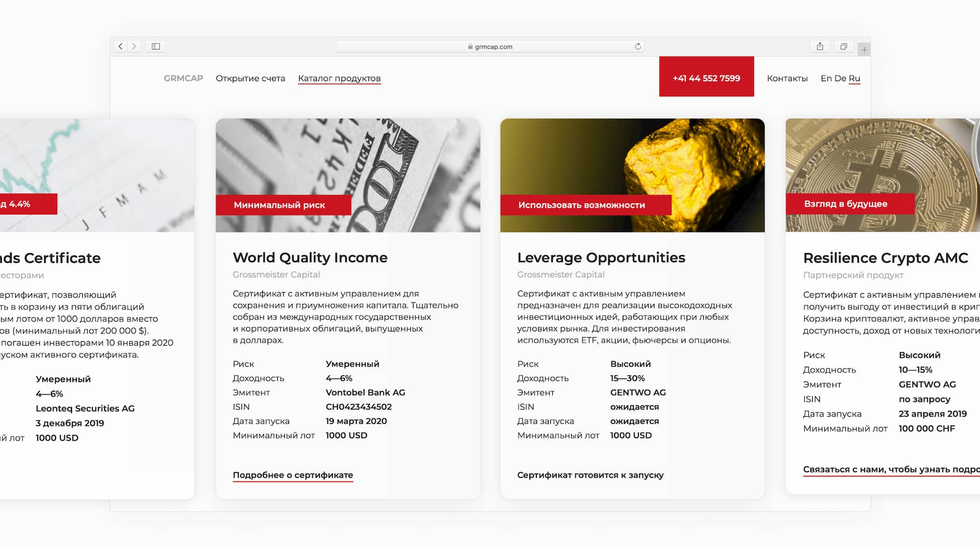Toggle the browser sidebar icon
Screen dimensions: 980x548
click(x=156, y=46)
